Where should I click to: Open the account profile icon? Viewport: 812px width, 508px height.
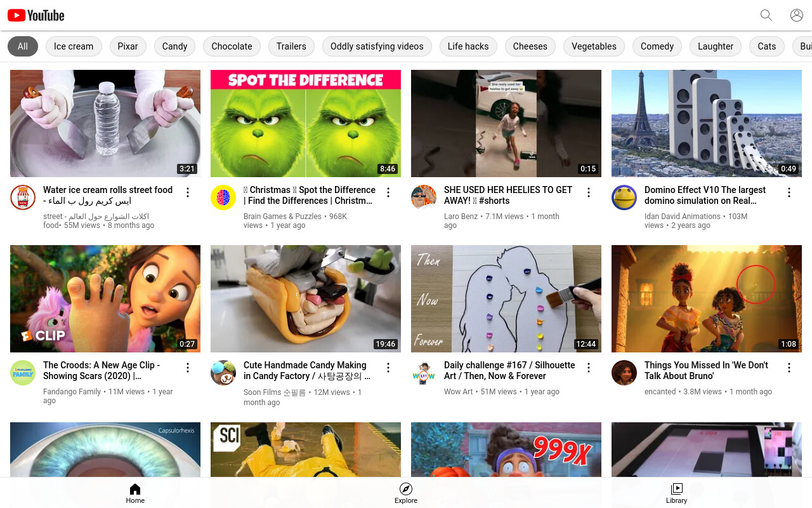(797, 15)
